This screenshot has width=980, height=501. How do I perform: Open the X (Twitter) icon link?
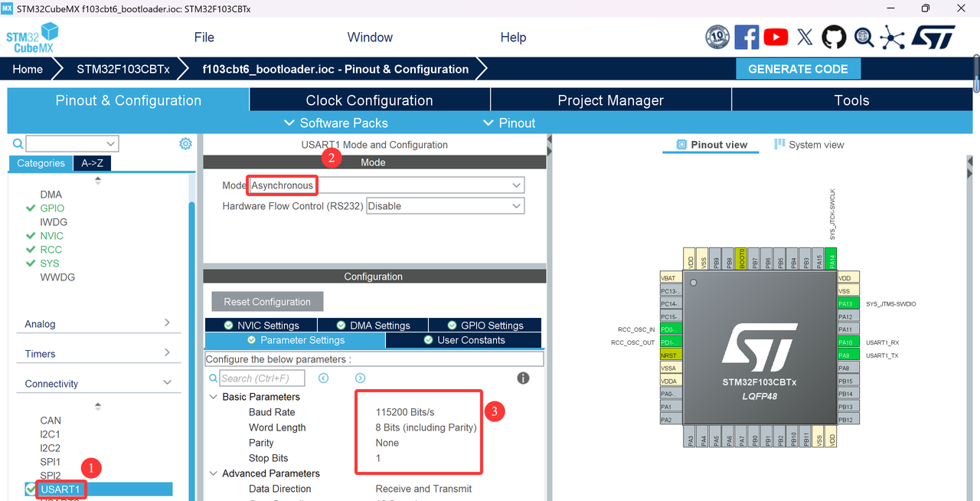pyautogui.click(x=805, y=37)
